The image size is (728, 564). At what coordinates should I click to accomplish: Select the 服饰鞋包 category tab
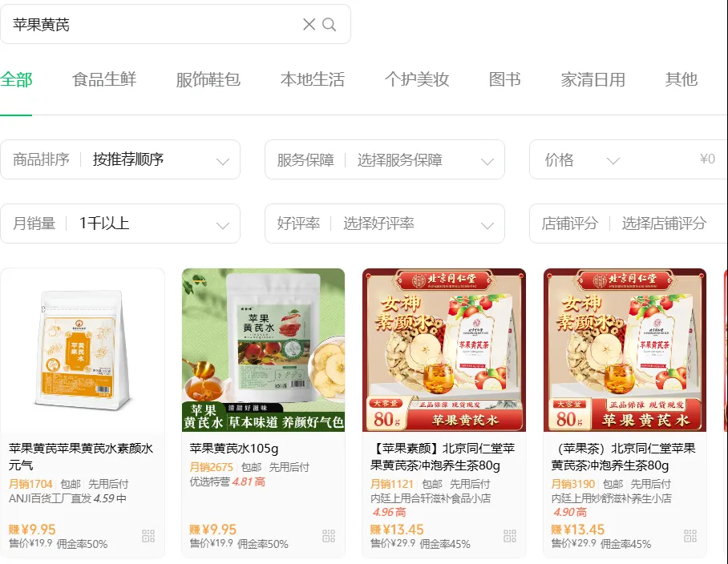click(x=208, y=79)
